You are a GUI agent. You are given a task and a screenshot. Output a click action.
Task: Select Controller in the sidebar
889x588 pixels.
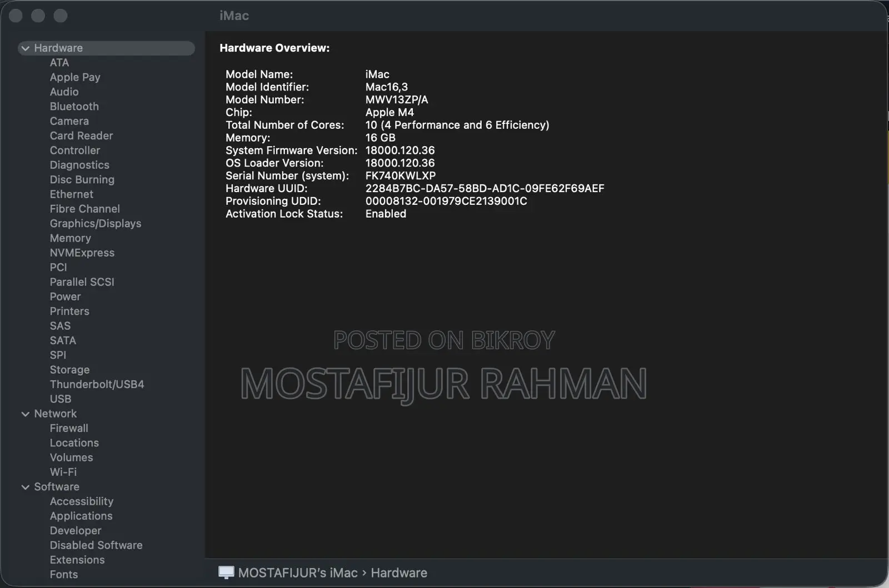click(75, 150)
